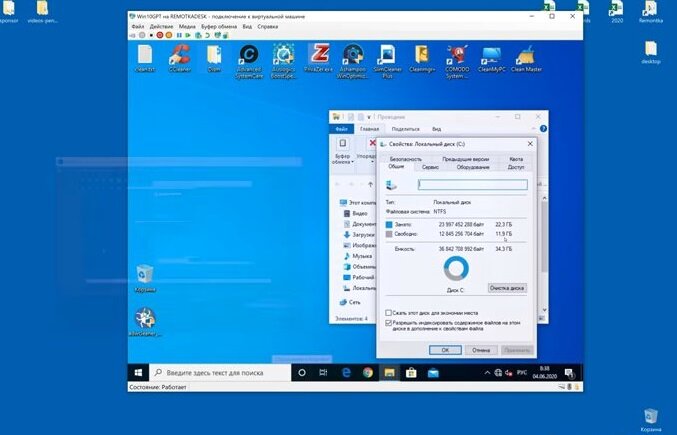
Task: Click the disk label input field
Action: tap(472, 185)
